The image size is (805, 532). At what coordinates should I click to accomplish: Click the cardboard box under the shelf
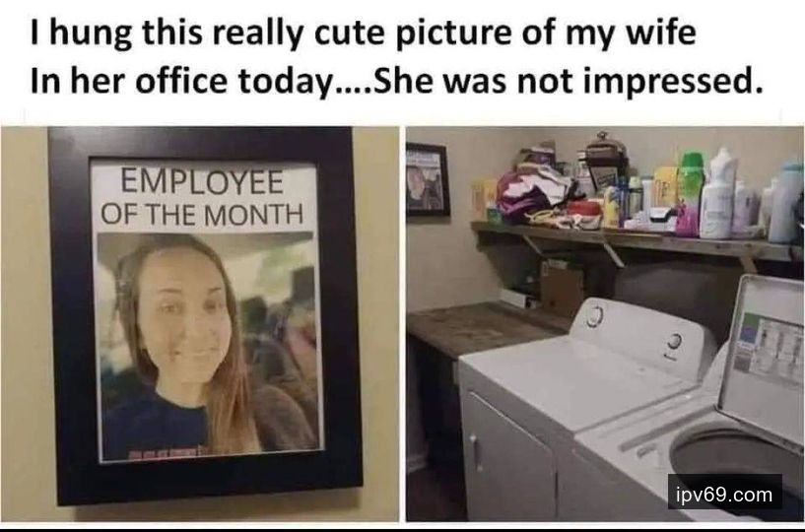point(563,288)
